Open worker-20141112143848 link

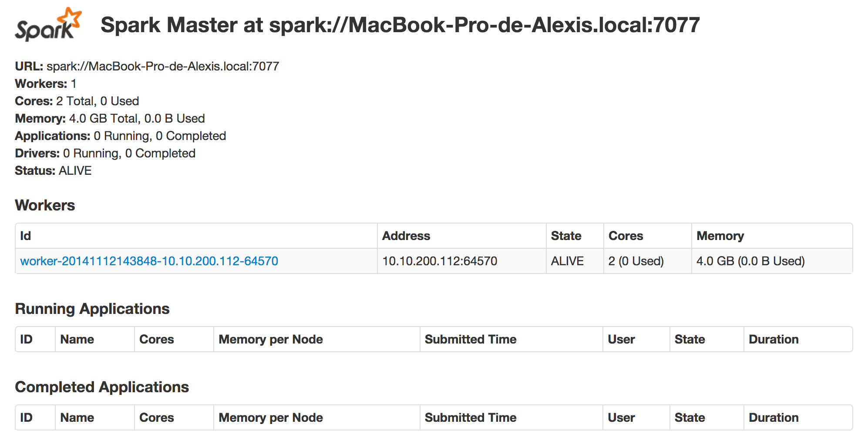tap(149, 261)
